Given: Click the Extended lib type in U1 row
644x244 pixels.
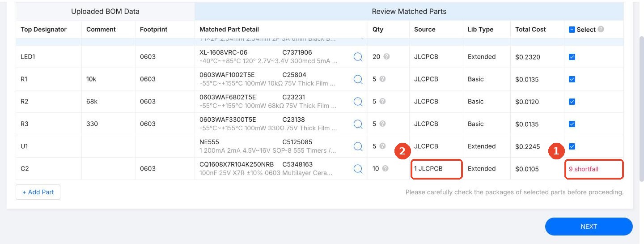Looking at the screenshot, I should 482,146.
